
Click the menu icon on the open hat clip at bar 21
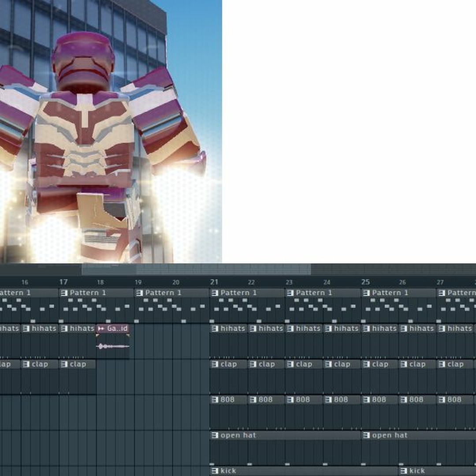click(x=215, y=435)
